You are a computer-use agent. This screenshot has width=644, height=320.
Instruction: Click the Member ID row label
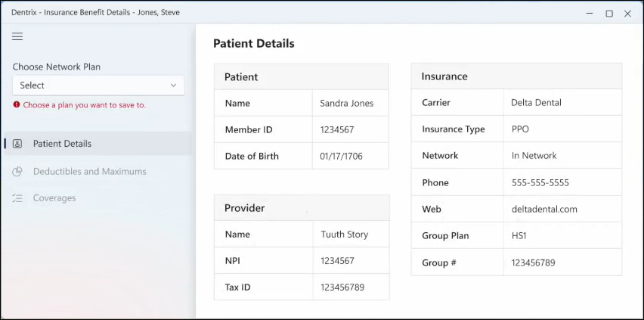pyautogui.click(x=249, y=130)
